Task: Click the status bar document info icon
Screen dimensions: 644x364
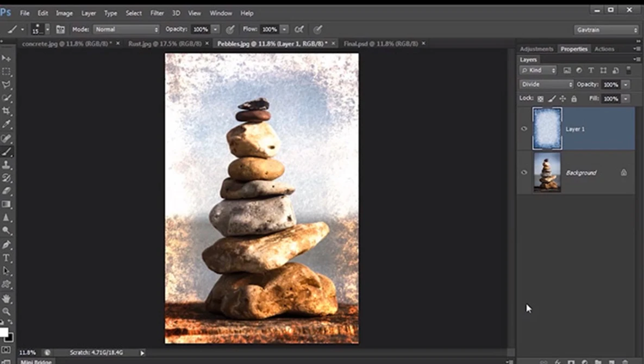Action: 48,353
